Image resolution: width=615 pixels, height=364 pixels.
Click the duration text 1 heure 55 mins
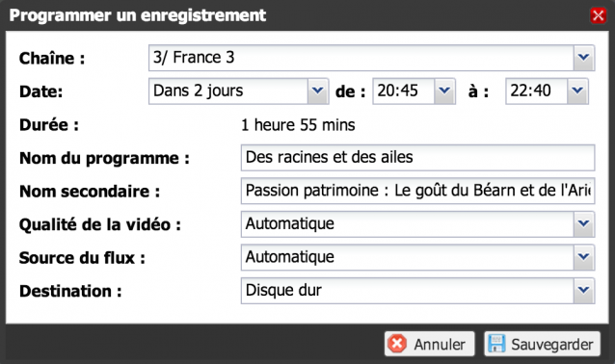298,125
